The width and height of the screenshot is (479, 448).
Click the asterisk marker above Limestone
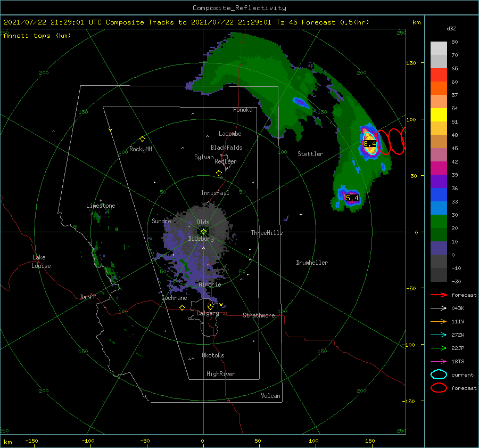(101, 201)
